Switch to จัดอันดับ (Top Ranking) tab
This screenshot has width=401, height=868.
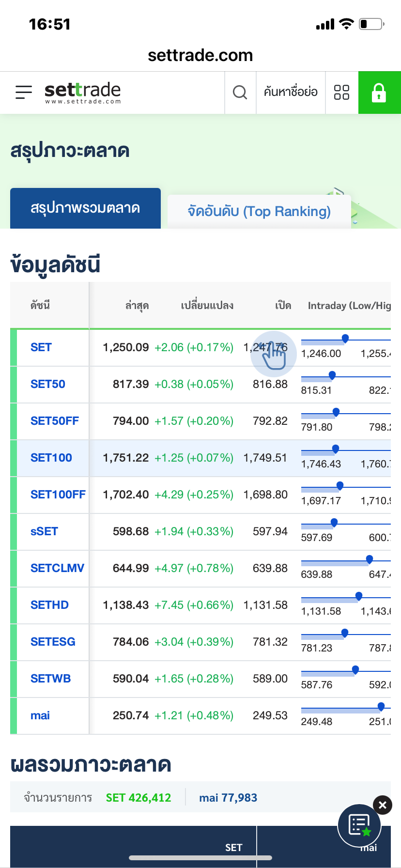tap(259, 211)
